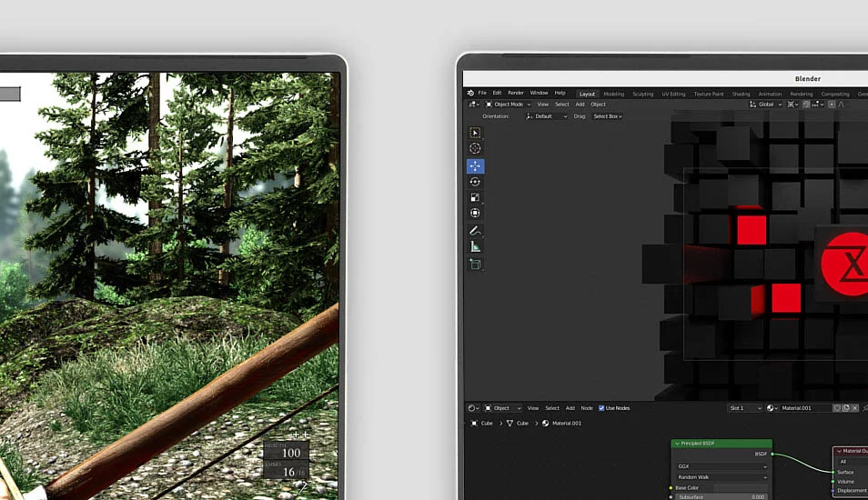
Task: Open the snapping options dropdown
Action: pos(818,105)
